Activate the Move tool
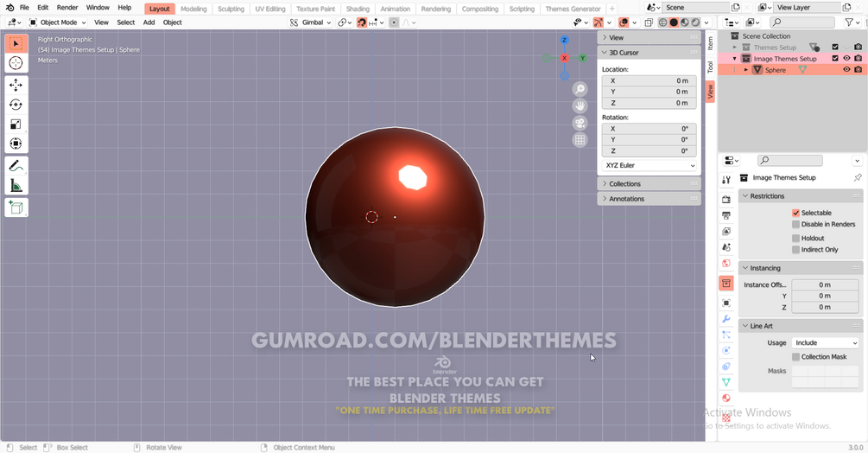 click(x=16, y=85)
